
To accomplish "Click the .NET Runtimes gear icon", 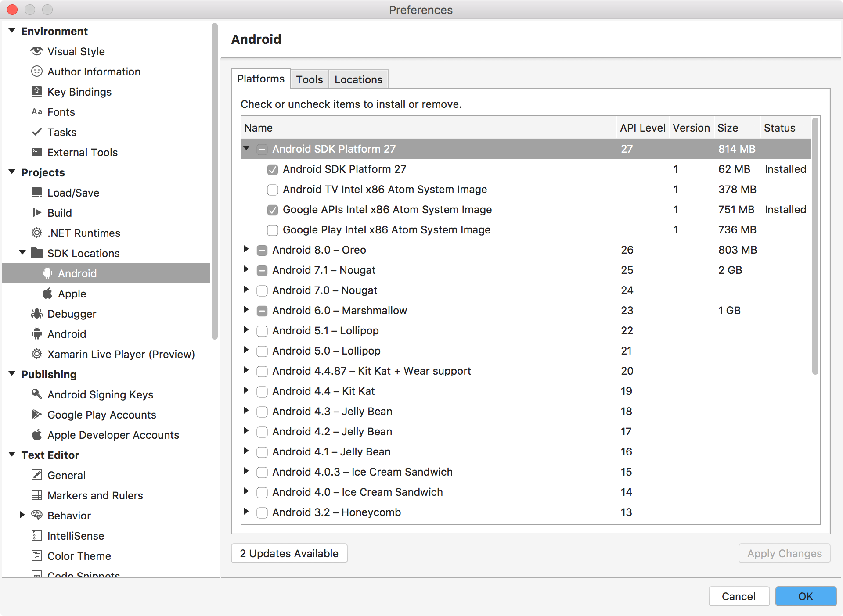I will click(x=37, y=233).
